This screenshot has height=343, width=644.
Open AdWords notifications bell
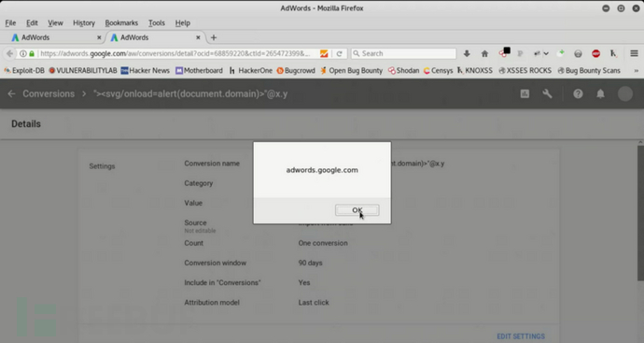[x=600, y=93]
